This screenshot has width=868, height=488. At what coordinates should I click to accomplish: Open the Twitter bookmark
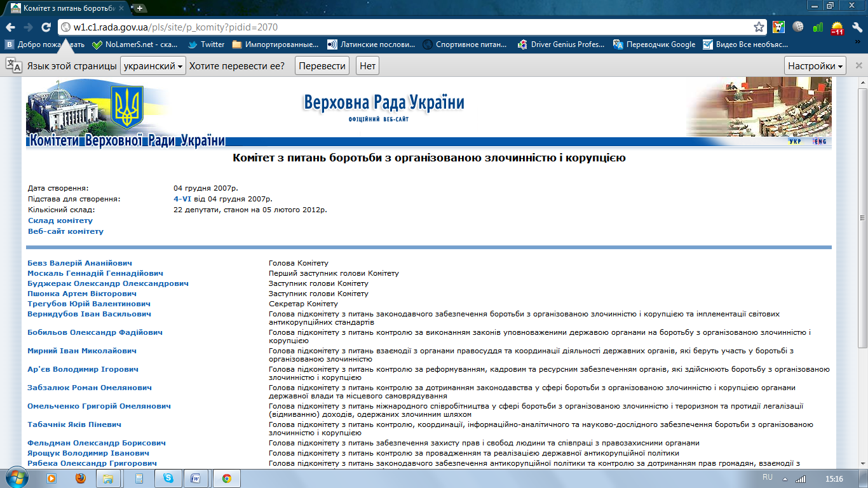tap(206, 44)
